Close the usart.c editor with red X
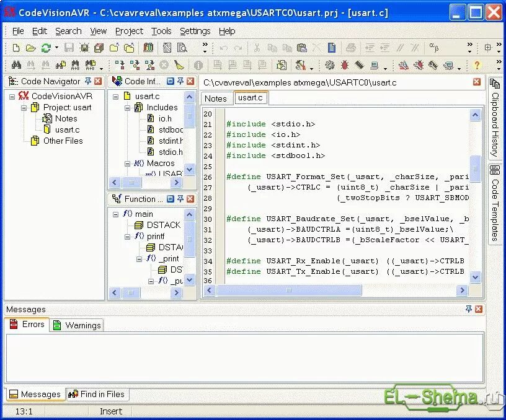 coord(477,82)
